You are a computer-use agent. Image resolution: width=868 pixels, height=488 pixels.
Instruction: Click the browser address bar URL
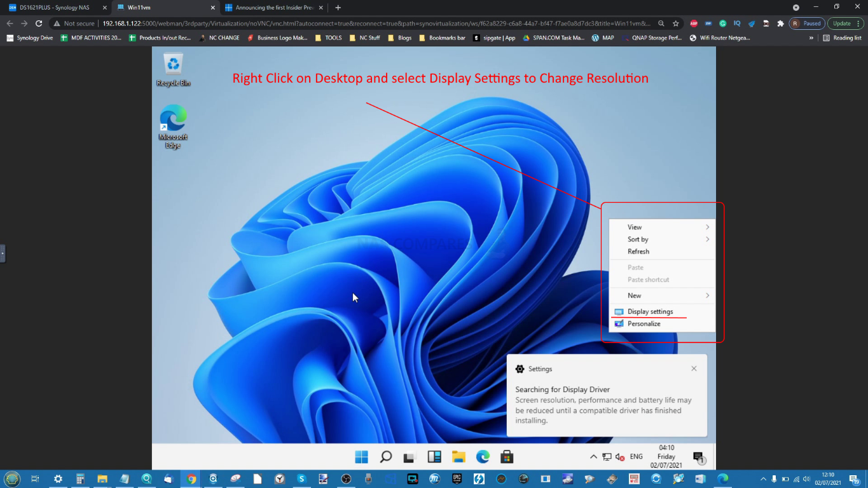376,23
